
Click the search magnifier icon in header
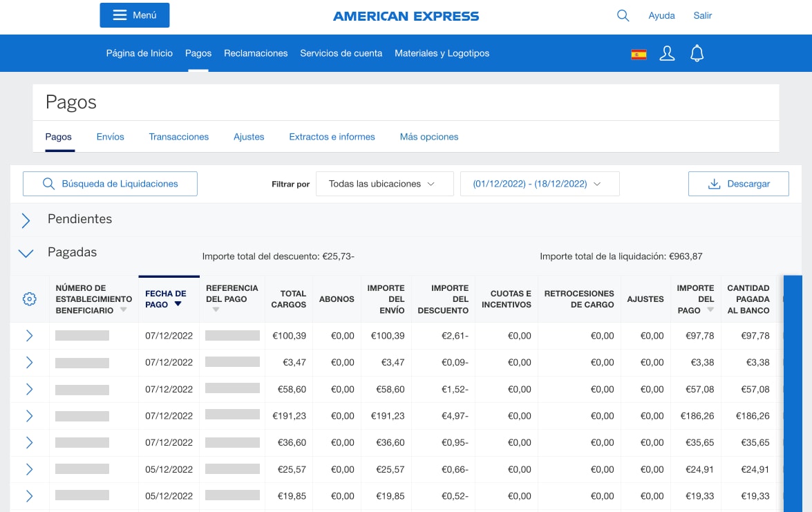coord(623,16)
